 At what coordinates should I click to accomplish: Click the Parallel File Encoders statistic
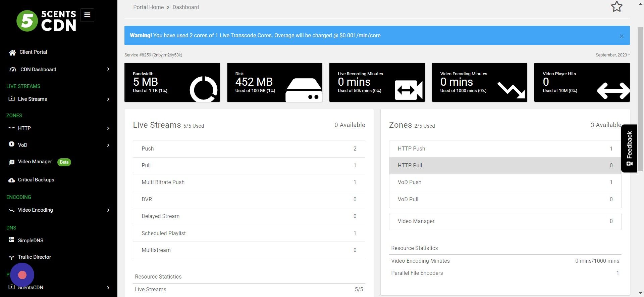505,273
